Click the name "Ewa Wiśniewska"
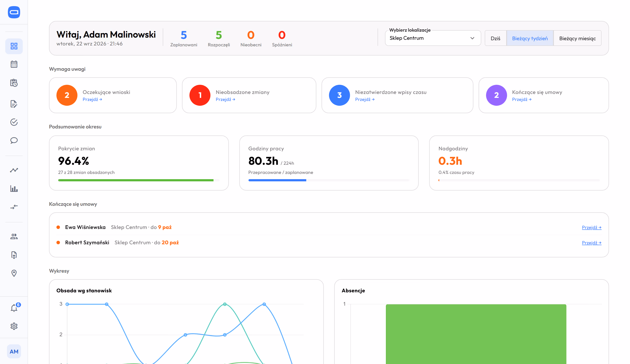The height and width of the screenshot is (364, 630). pyautogui.click(x=85, y=227)
